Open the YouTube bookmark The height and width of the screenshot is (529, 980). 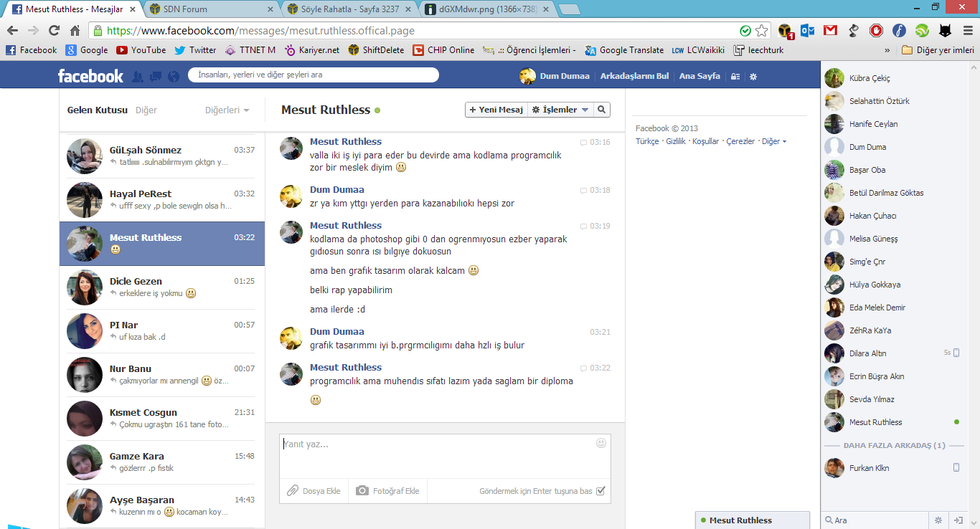pyautogui.click(x=141, y=50)
